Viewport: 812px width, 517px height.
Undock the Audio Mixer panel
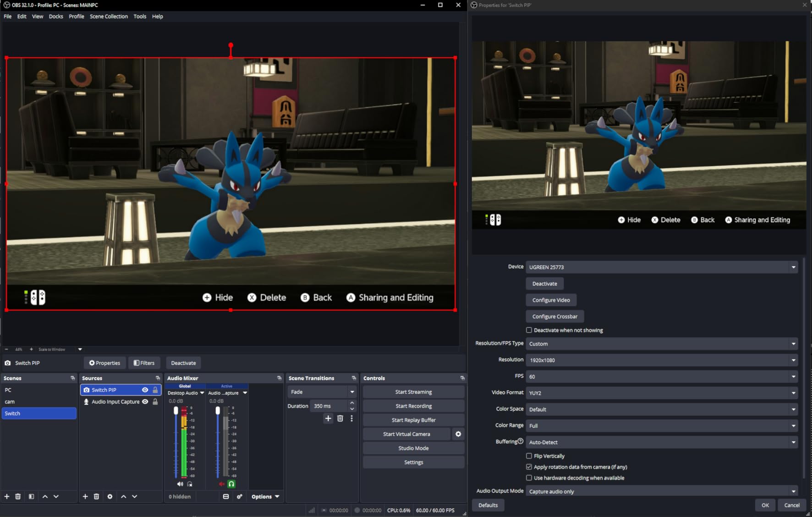[x=279, y=378]
